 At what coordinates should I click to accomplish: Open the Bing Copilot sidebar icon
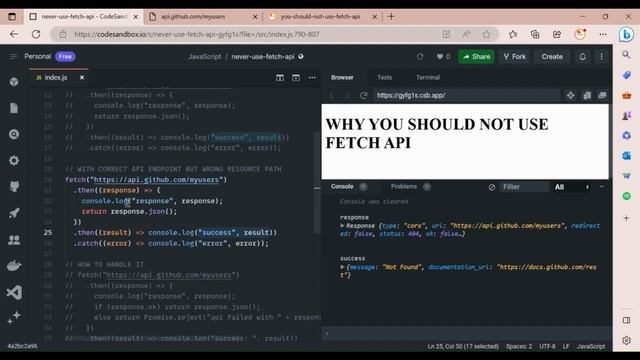click(x=626, y=34)
